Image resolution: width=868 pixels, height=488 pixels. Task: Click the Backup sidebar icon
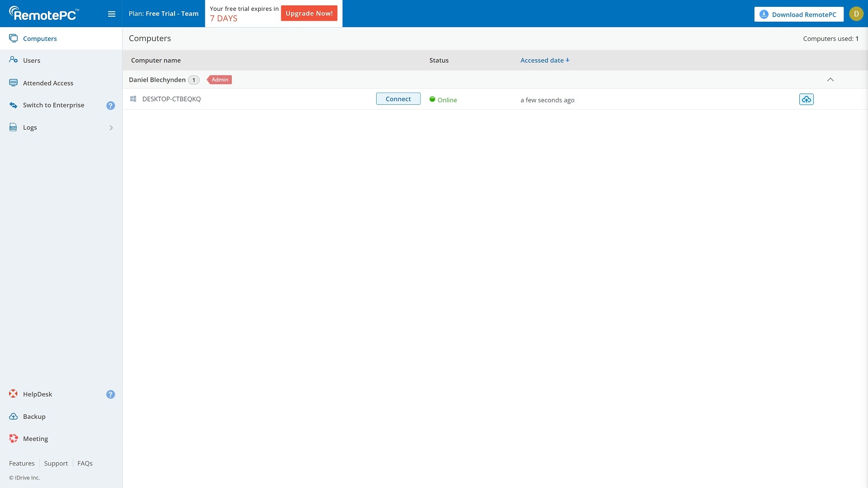(x=13, y=417)
